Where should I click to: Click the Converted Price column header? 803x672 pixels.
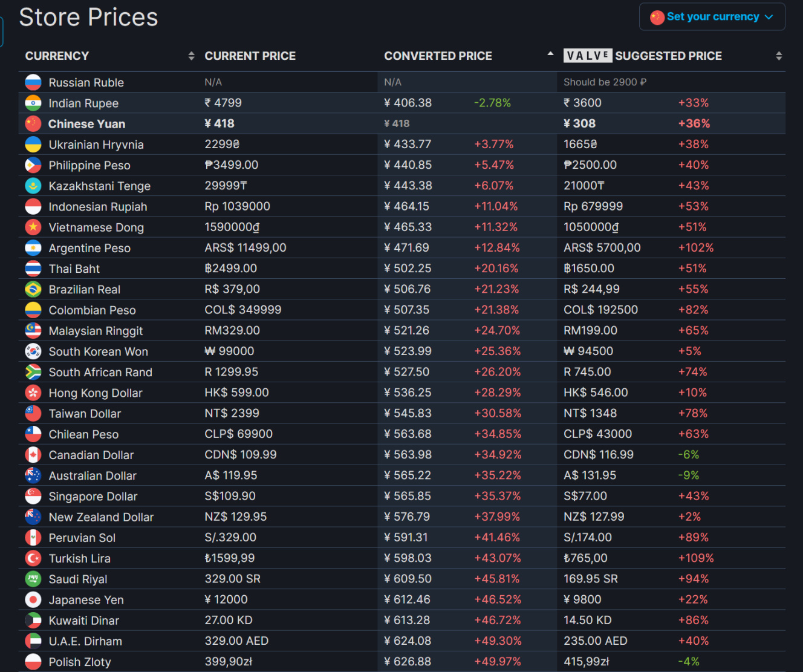(438, 56)
